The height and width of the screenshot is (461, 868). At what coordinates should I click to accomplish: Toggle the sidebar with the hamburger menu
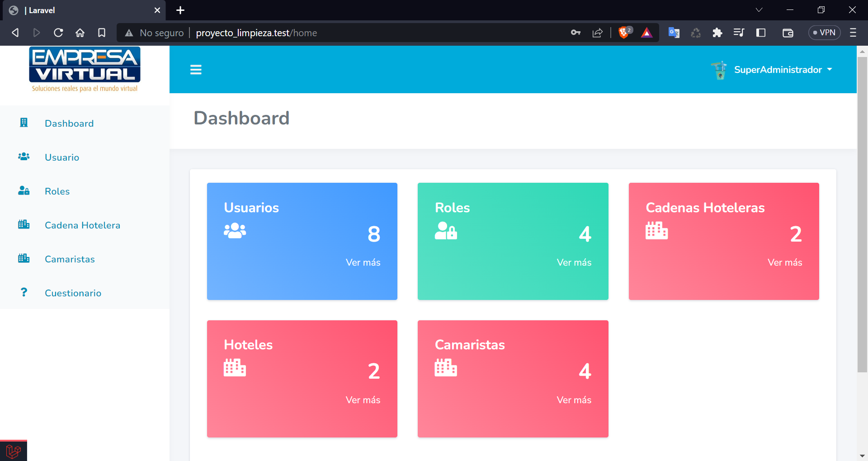196,69
